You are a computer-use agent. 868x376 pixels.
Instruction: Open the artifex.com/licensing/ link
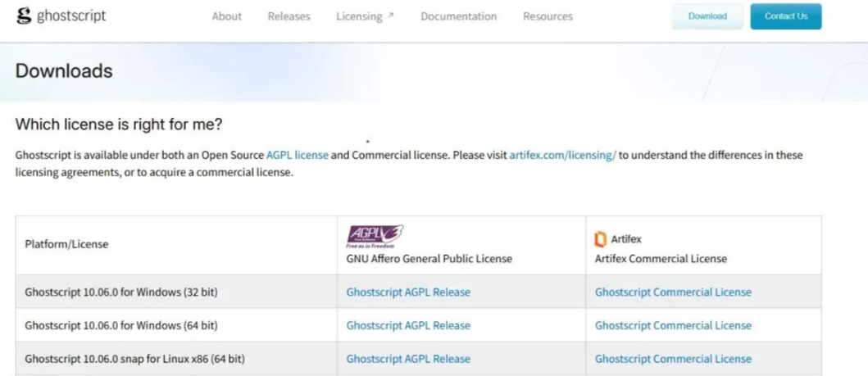point(562,155)
